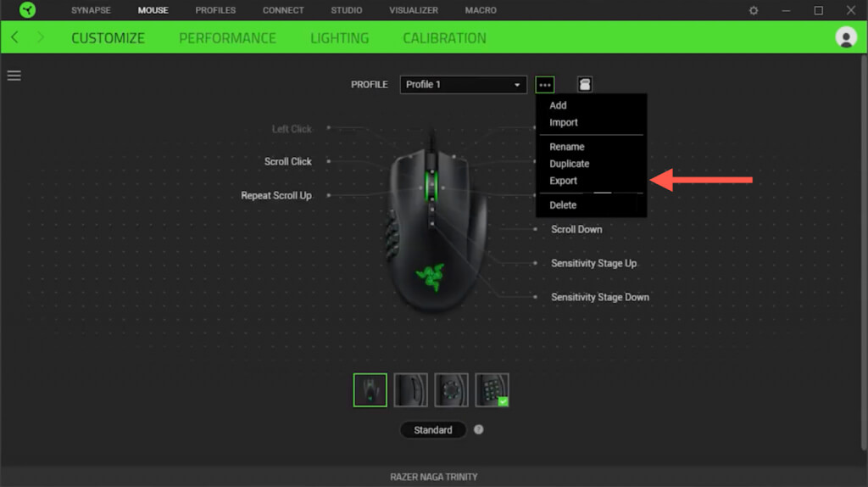Open the settings gear icon
The image size is (868, 487).
(x=754, y=10)
